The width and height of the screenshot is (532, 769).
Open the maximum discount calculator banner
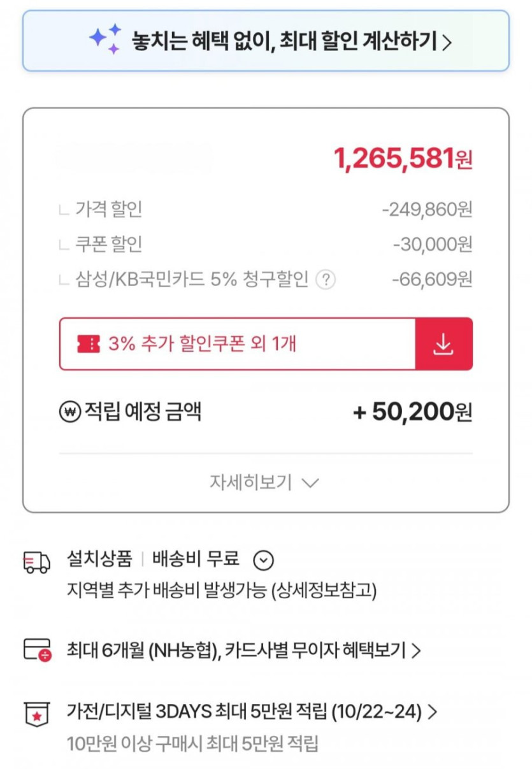pyautogui.click(x=266, y=41)
